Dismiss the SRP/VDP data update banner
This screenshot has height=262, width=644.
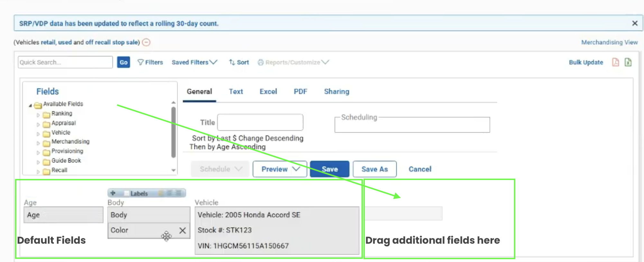[x=635, y=23]
